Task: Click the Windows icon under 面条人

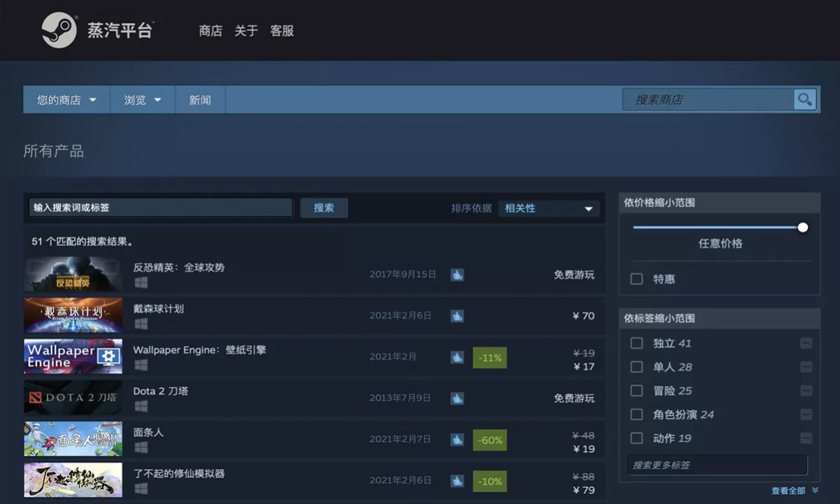Action: tap(141, 446)
